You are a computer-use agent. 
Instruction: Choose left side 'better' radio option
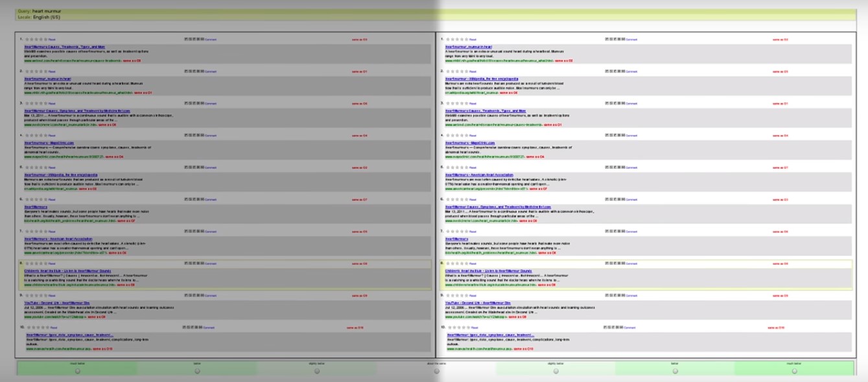pos(197,371)
